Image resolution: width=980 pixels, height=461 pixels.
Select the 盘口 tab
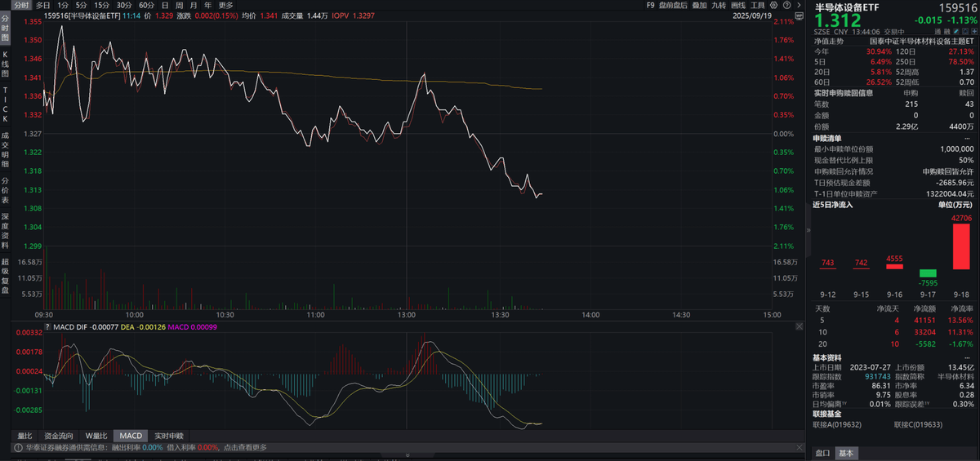pyautogui.click(x=823, y=453)
